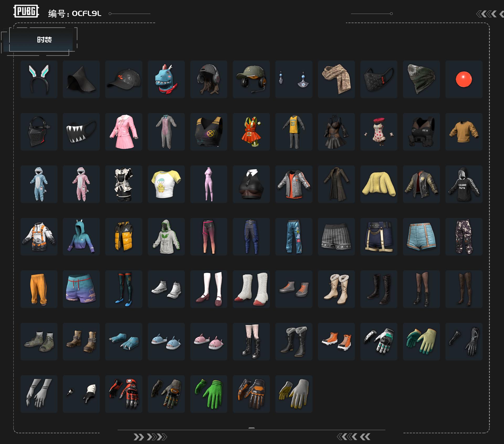The width and height of the screenshot is (504, 444).
Task: Click the top-right double chevron arrows
Action: [x=490, y=14]
